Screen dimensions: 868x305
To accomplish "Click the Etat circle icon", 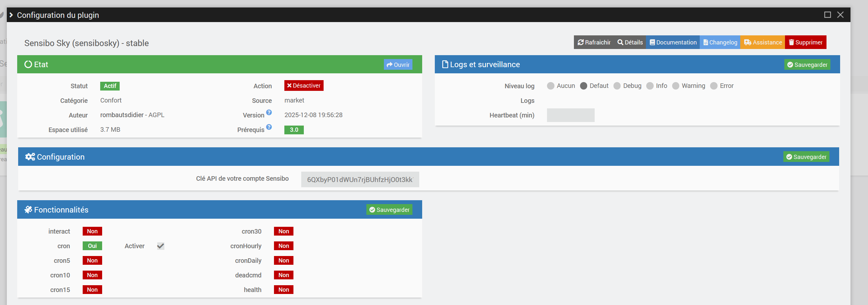I will coord(28,64).
